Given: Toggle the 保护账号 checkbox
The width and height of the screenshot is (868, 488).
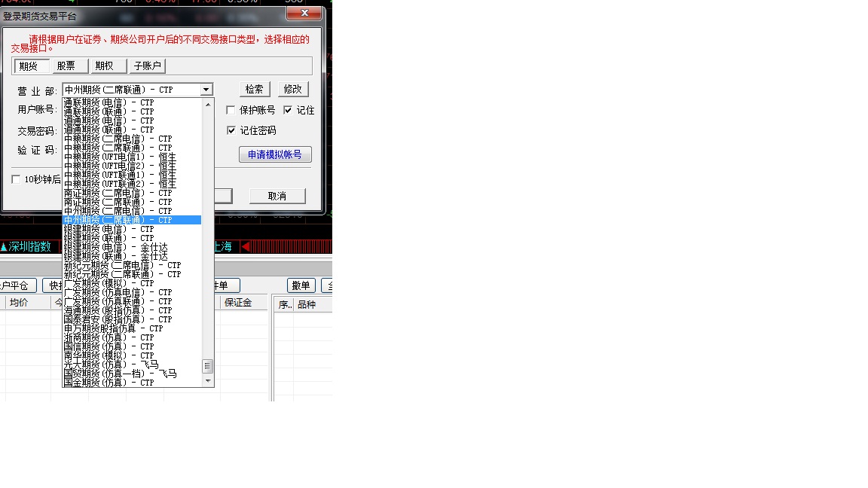Looking at the screenshot, I should click(x=231, y=110).
